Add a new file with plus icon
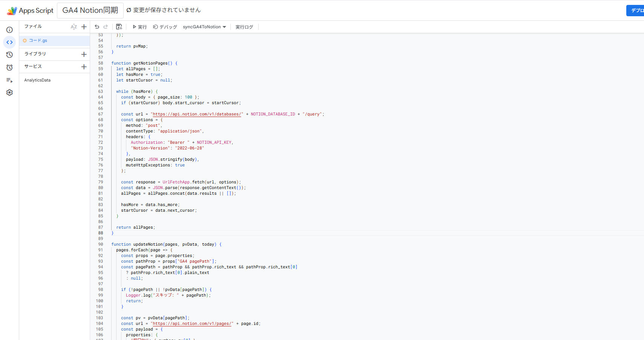The width and height of the screenshot is (644, 340). [84, 27]
